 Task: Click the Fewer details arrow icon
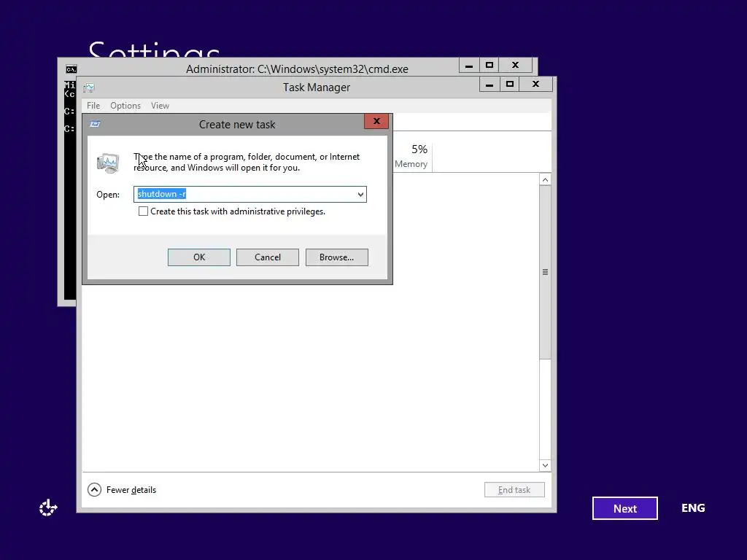[94, 489]
